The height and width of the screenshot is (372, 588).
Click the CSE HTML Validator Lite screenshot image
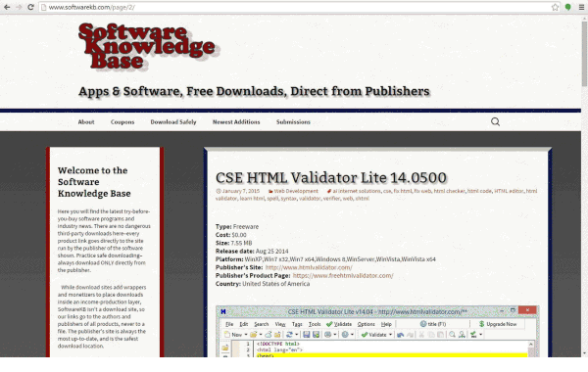[x=377, y=331]
